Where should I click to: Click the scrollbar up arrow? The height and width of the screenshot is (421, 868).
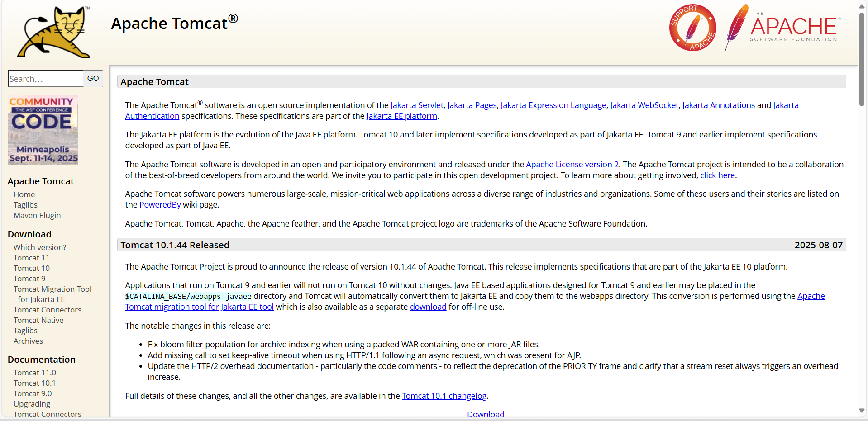[x=862, y=6]
